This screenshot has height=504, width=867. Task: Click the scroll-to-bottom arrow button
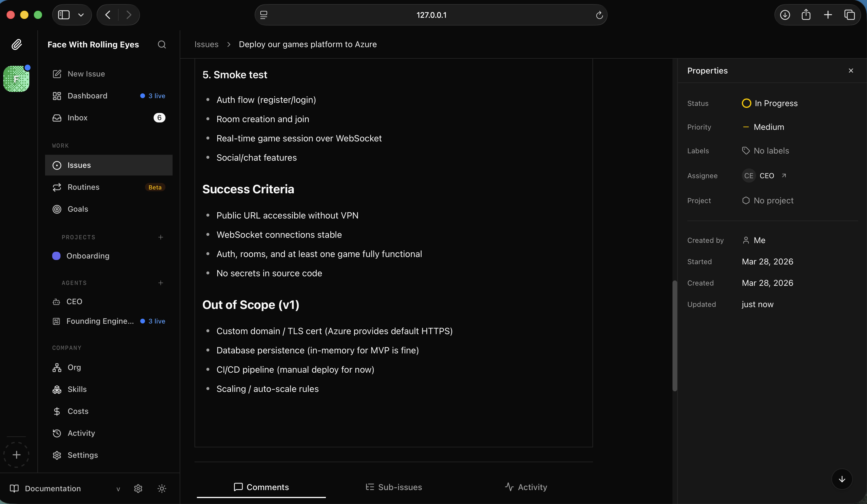(842, 479)
